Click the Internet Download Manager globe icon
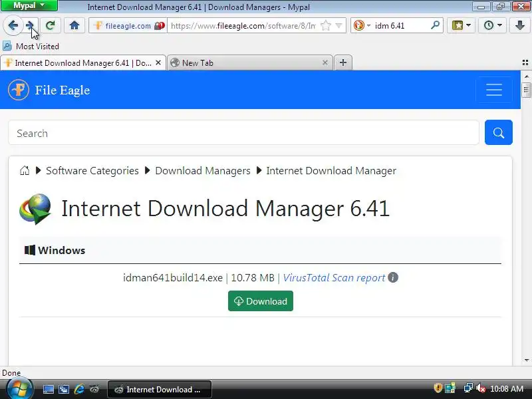This screenshot has width=532, height=399. 35,209
